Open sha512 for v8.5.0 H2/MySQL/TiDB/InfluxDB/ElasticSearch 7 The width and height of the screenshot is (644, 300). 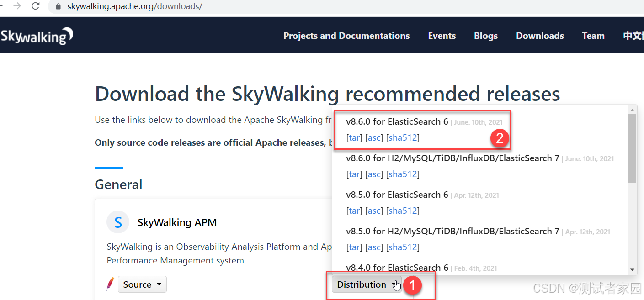click(403, 247)
